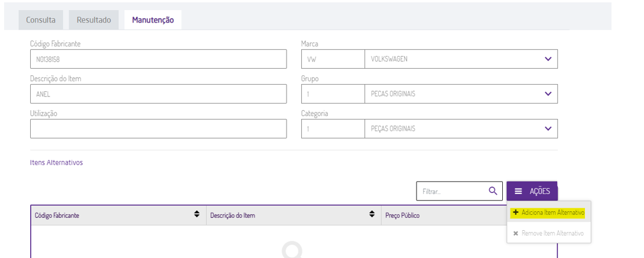Click into the Descrição do Item field

158,94
